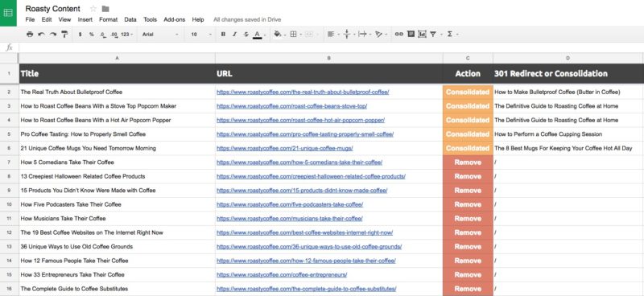Select 'How to Perform a Coffee Cupping Session' cell
The image size is (644, 296).
coord(568,134)
